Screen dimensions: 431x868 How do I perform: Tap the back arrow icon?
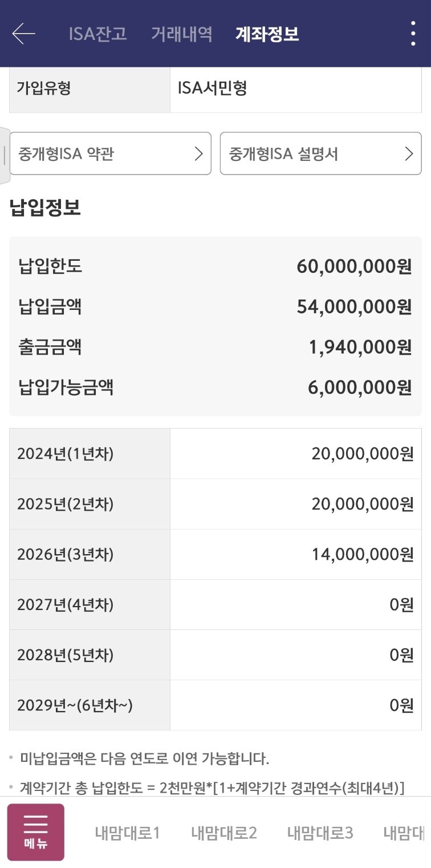click(24, 34)
